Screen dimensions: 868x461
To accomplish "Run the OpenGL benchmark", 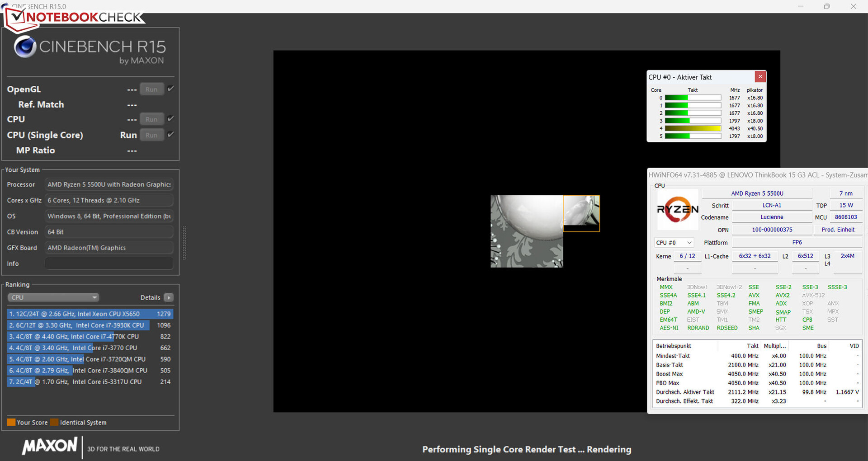I will 151,89.
